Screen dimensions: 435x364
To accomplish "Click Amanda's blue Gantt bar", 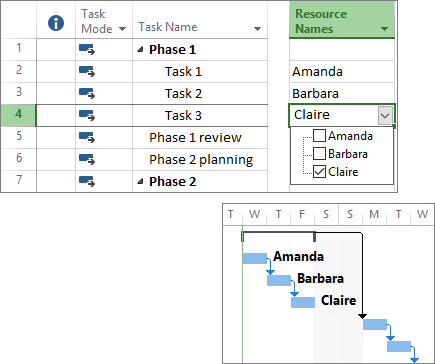I will click(255, 258).
